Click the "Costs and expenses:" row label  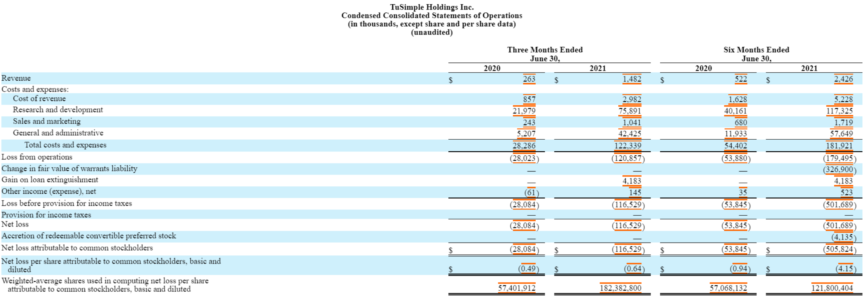(35, 89)
